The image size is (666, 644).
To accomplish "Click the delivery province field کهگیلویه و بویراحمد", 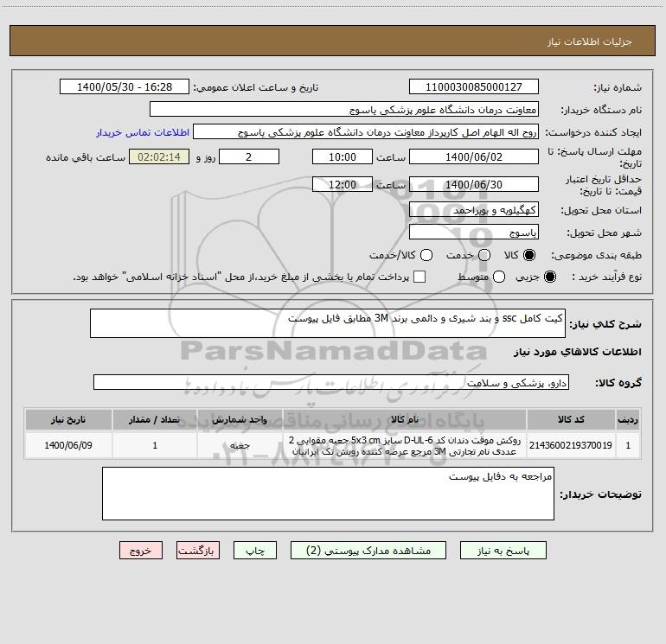I will [474, 209].
